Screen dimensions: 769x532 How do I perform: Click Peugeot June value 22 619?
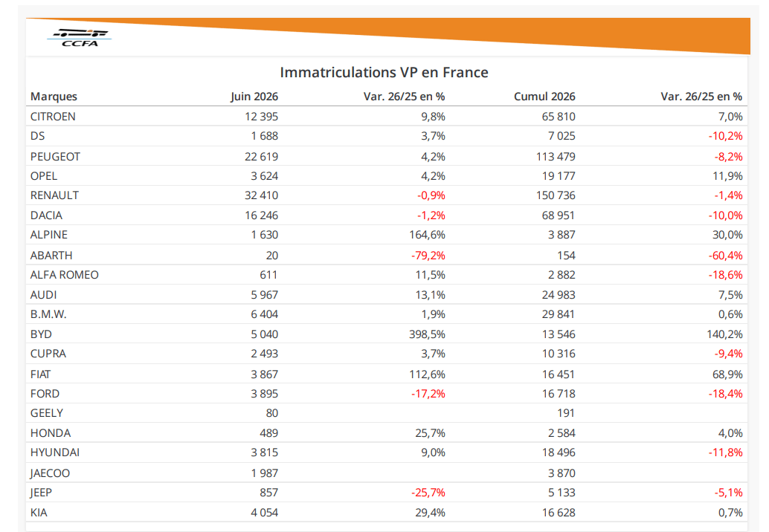point(261,157)
